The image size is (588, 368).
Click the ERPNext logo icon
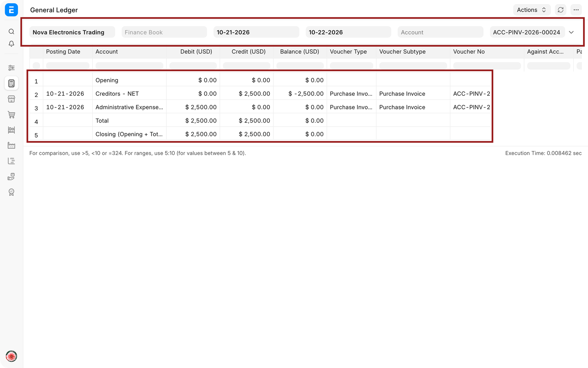click(11, 10)
